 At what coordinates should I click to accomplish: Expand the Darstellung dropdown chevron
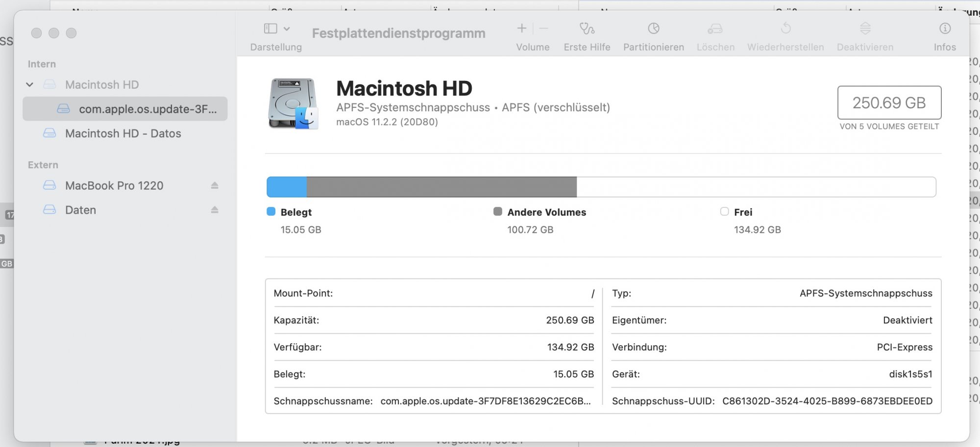click(287, 29)
